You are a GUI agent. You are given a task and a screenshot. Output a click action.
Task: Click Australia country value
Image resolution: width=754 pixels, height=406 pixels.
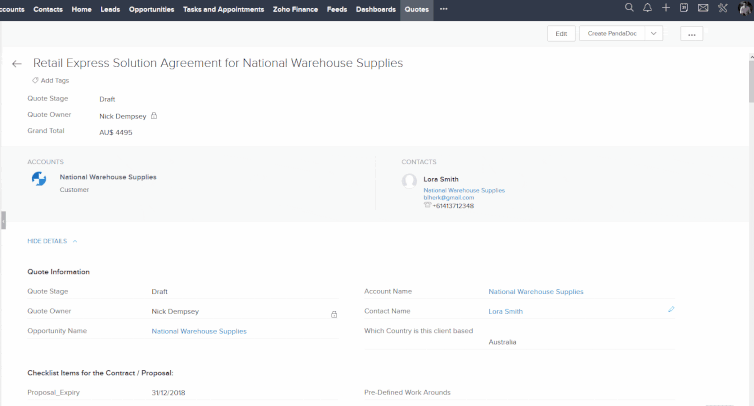pyautogui.click(x=502, y=342)
